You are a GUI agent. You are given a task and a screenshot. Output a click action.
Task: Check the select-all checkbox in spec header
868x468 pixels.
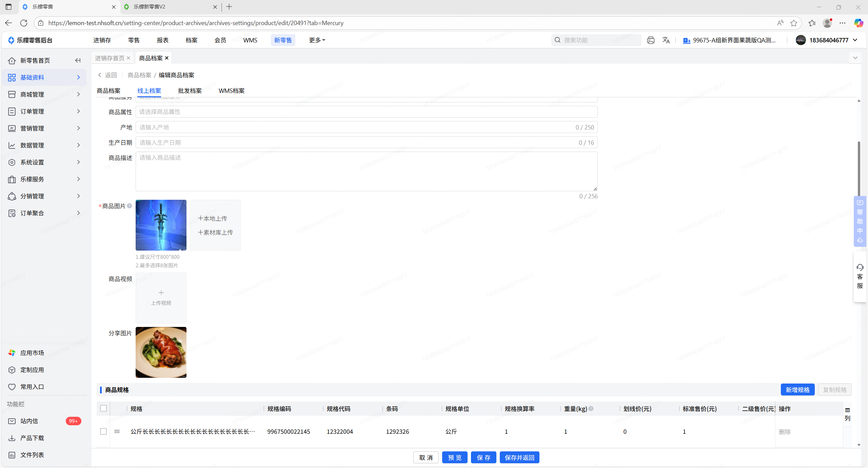point(103,408)
